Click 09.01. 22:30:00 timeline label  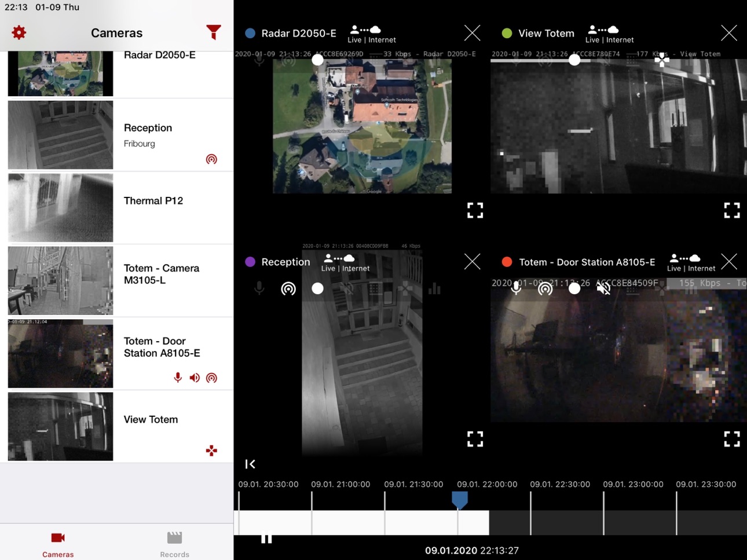tap(560, 484)
